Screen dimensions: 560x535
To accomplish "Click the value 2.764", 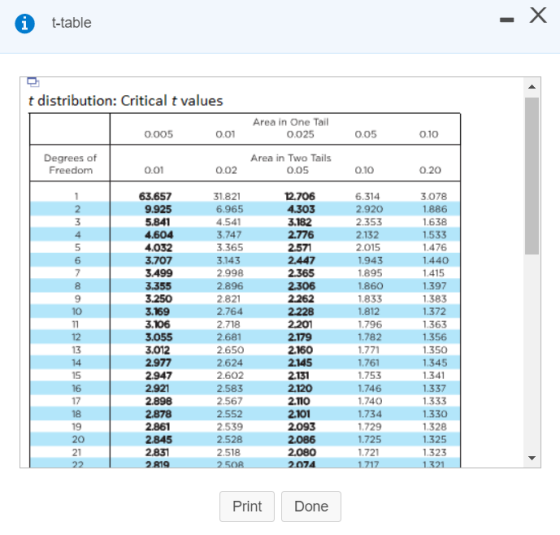I will click(x=230, y=312).
